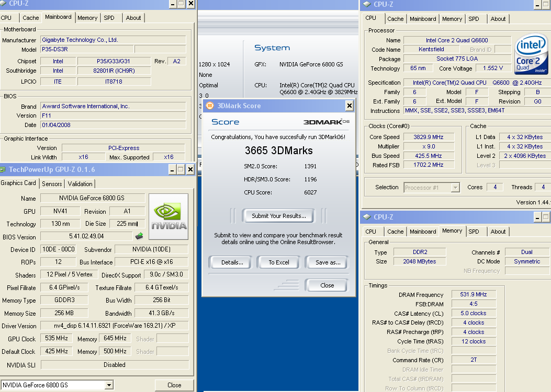The image size is (551, 392).
Task: Click the Driver Version field in GPU-Z
Action: (x=115, y=326)
